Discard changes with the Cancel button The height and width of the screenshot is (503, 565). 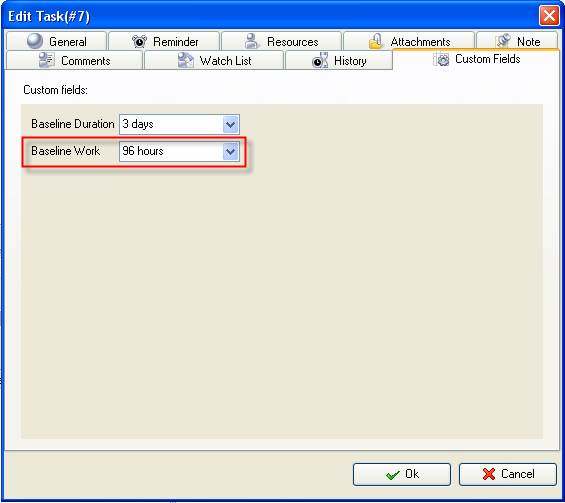[508, 474]
